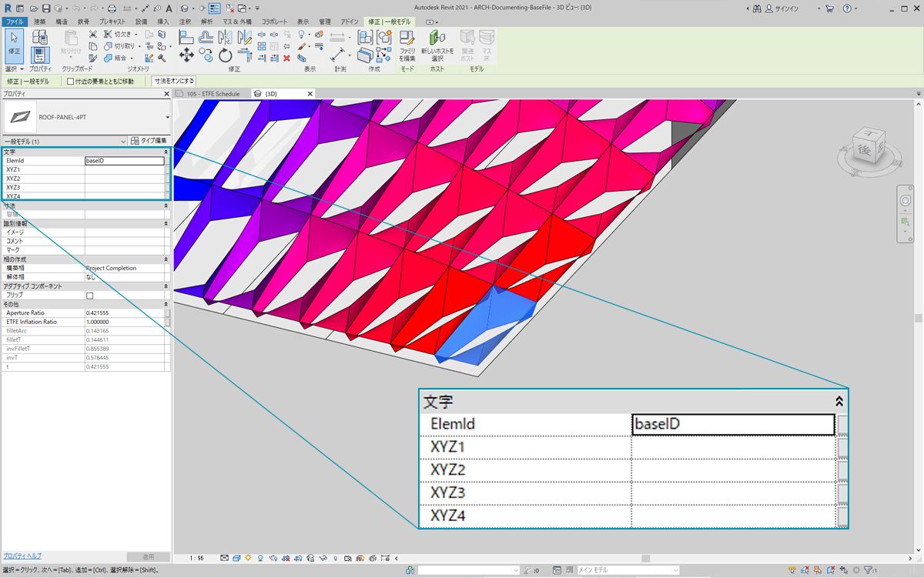Collapse the 文字 group in Properties palette
Image resolution: width=924 pixels, height=578 pixels.
coord(166,152)
